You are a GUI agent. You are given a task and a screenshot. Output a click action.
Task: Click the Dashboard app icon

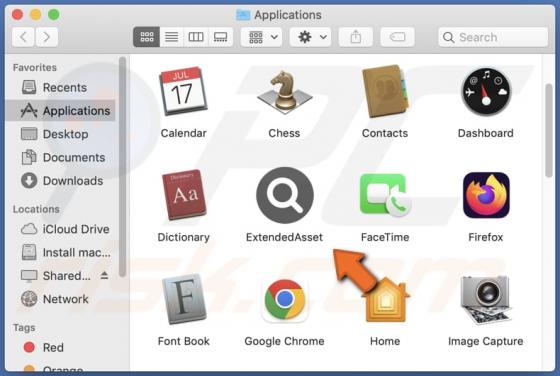point(486,92)
